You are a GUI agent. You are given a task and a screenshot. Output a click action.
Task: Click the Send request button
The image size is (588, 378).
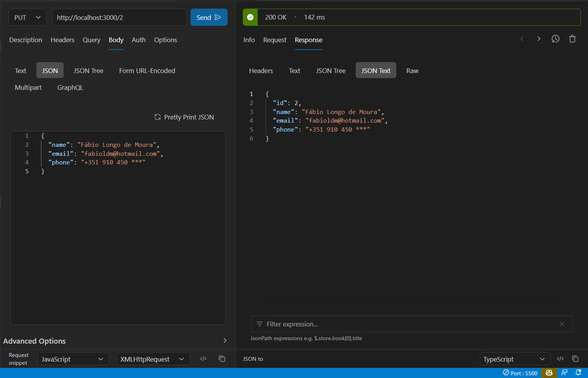[209, 17]
